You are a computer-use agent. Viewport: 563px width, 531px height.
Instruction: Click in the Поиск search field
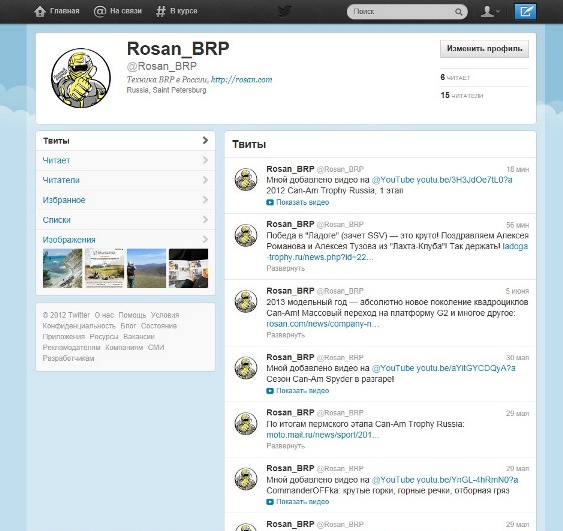[407, 12]
